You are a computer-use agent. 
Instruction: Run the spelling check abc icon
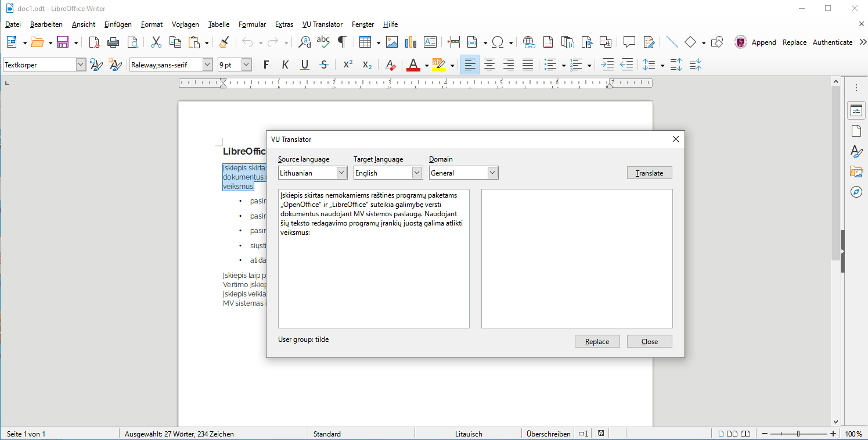click(x=323, y=42)
